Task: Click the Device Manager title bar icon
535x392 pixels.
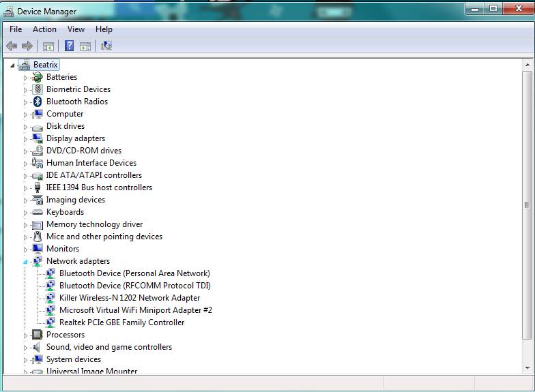Action: pos(8,12)
